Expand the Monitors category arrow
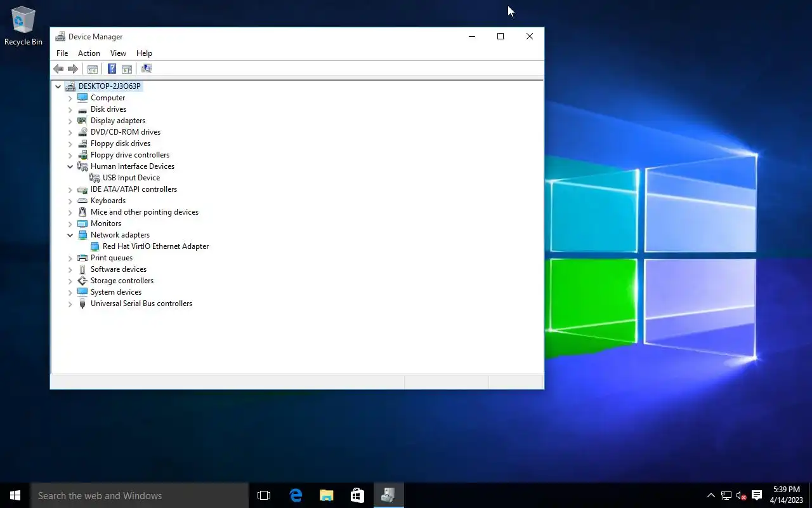Image resolution: width=812 pixels, height=508 pixels. (70, 224)
